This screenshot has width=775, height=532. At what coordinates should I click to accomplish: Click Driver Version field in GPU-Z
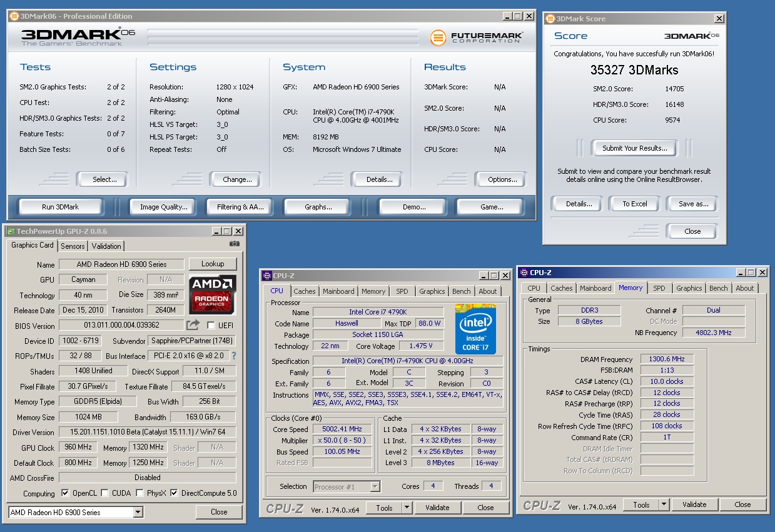pos(147,432)
